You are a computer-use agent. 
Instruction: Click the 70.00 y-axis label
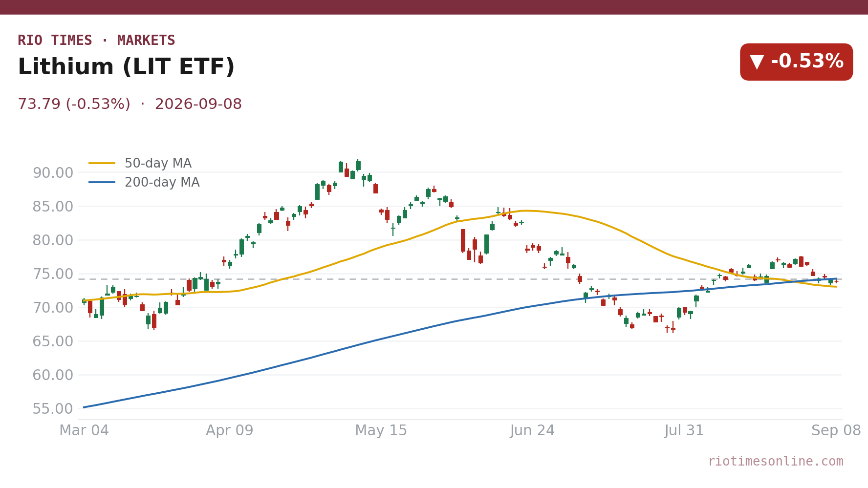click(53, 308)
